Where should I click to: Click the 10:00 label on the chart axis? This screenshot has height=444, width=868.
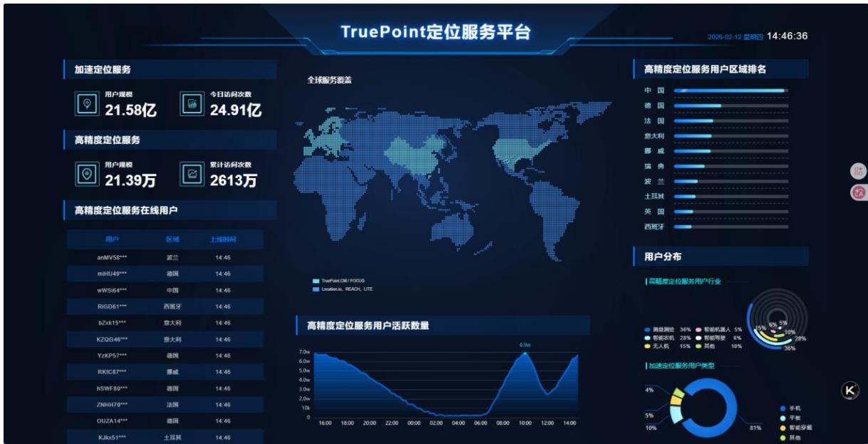point(525,423)
